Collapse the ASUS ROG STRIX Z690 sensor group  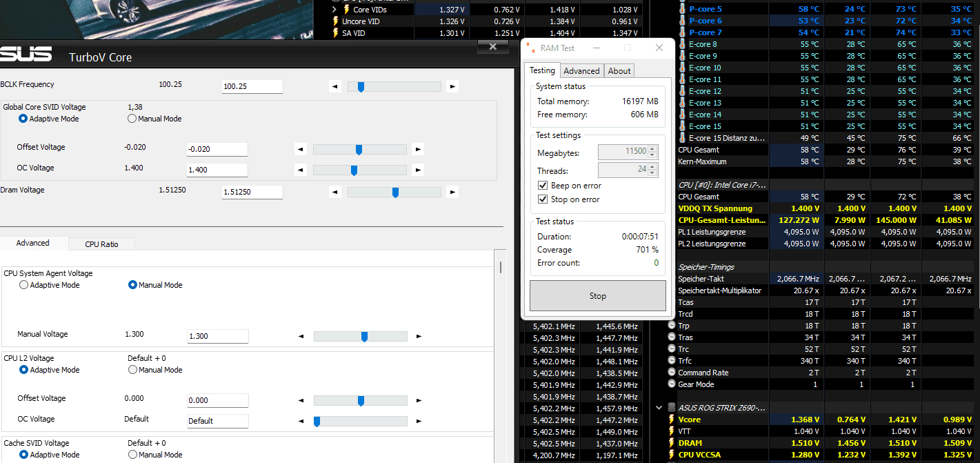click(659, 408)
